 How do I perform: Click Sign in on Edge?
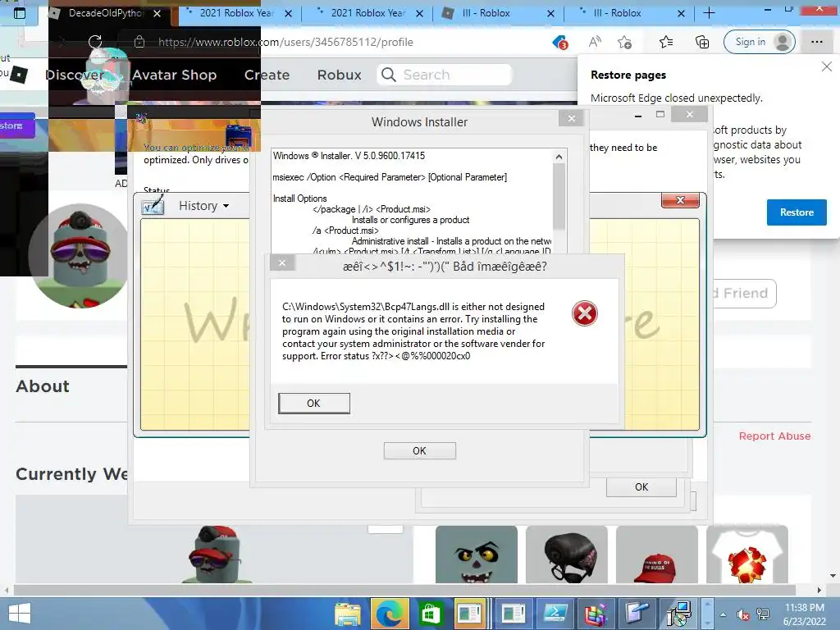pyautogui.click(x=759, y=42)
